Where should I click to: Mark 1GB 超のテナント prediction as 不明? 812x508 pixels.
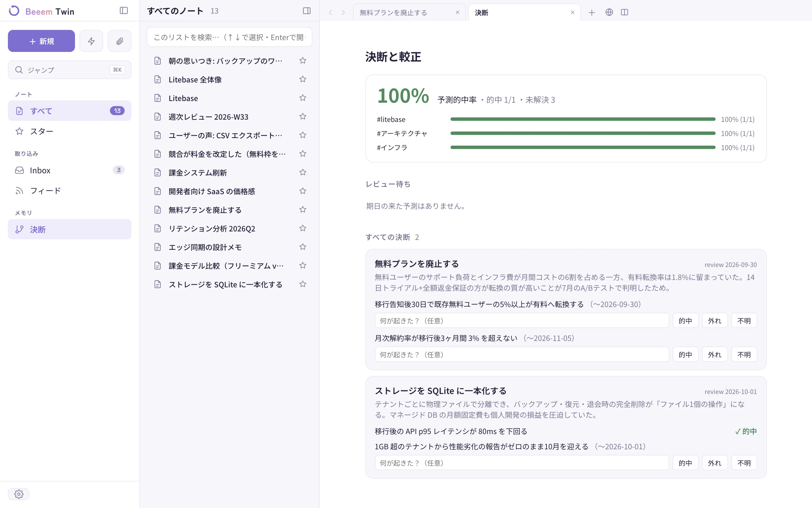(744, 463)
